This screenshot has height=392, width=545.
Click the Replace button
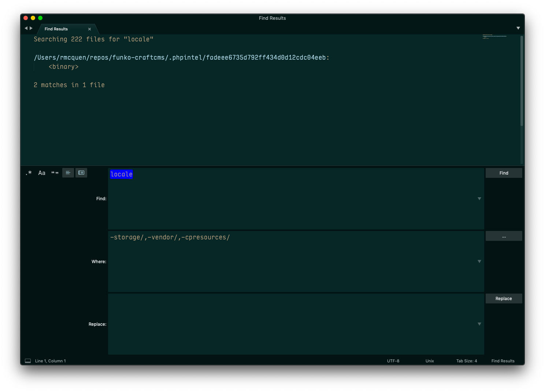(x=504, y=298)
